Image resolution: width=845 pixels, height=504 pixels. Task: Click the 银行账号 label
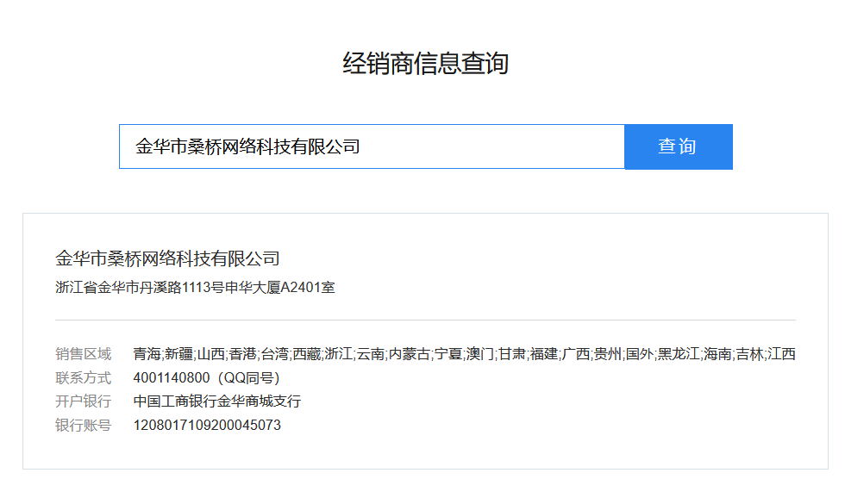coord(83,426)
